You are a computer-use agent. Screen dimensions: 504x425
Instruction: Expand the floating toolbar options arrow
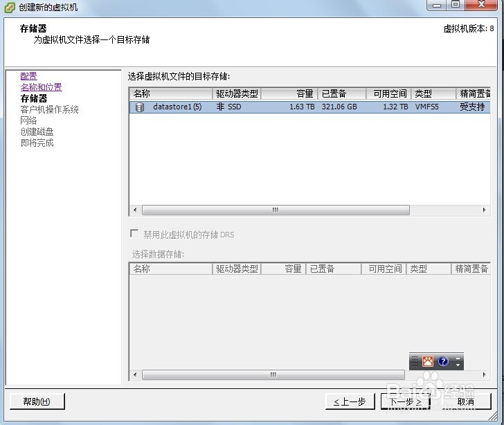(x=458, y=365)
